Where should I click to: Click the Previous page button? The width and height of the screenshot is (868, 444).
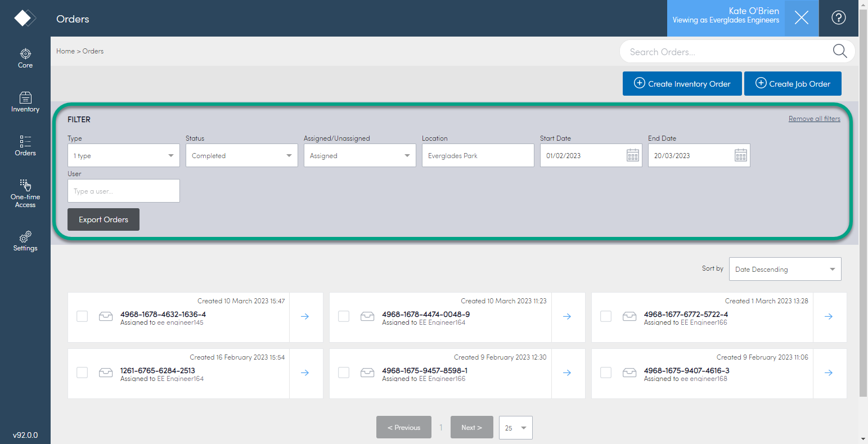404,428
